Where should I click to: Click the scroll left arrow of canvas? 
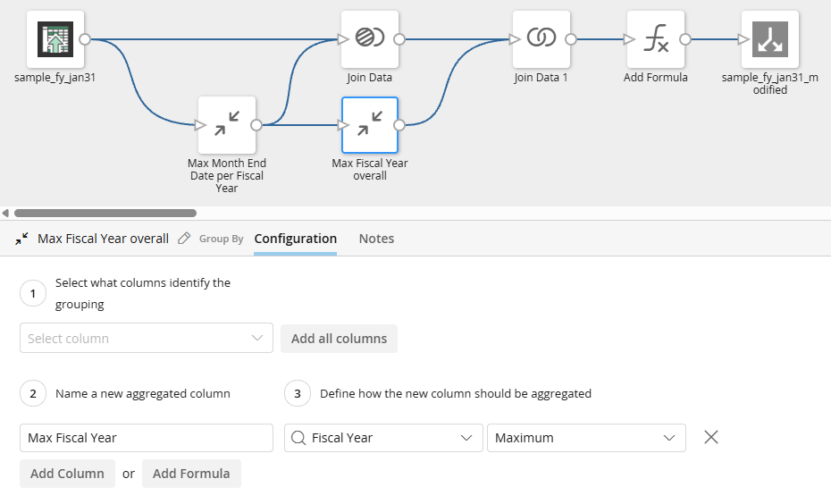(x=6, y=213)
